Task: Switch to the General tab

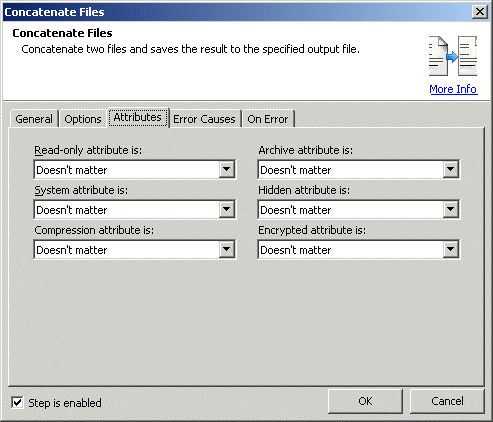Action: [34, 119]
